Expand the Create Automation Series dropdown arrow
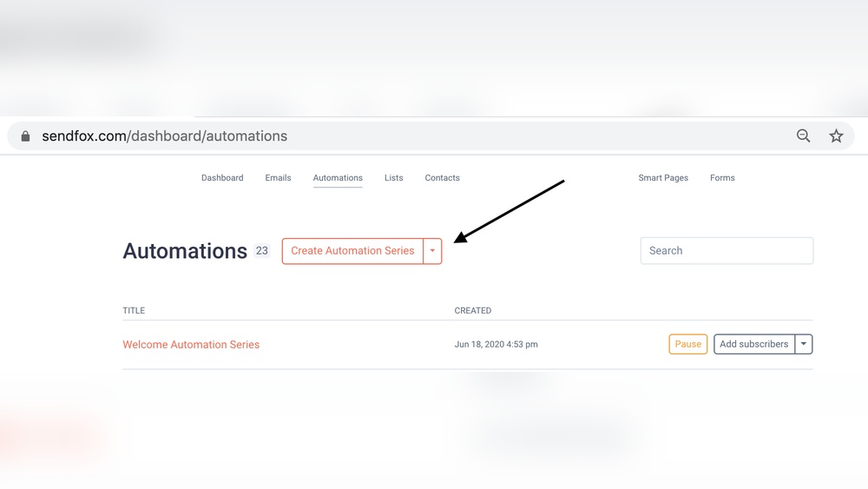The height and width of the screenshot is (489, 868). click(x=432, y=251)
